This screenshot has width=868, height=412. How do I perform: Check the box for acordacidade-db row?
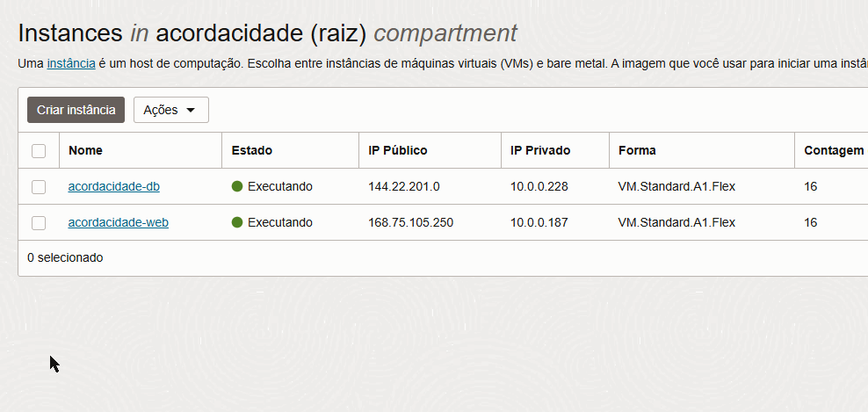coord(39,187)
